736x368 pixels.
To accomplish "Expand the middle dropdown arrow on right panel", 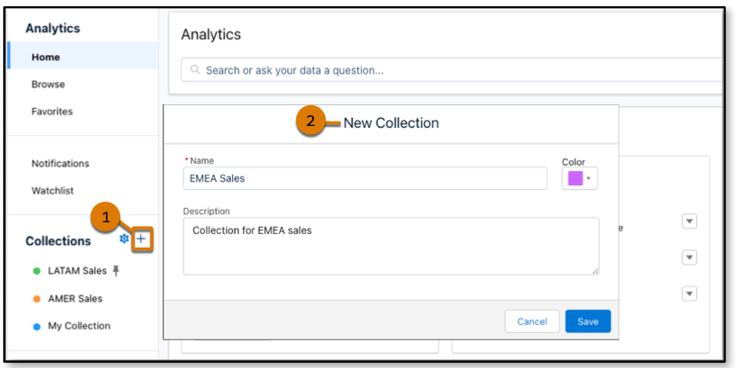I will click(689, 257).
